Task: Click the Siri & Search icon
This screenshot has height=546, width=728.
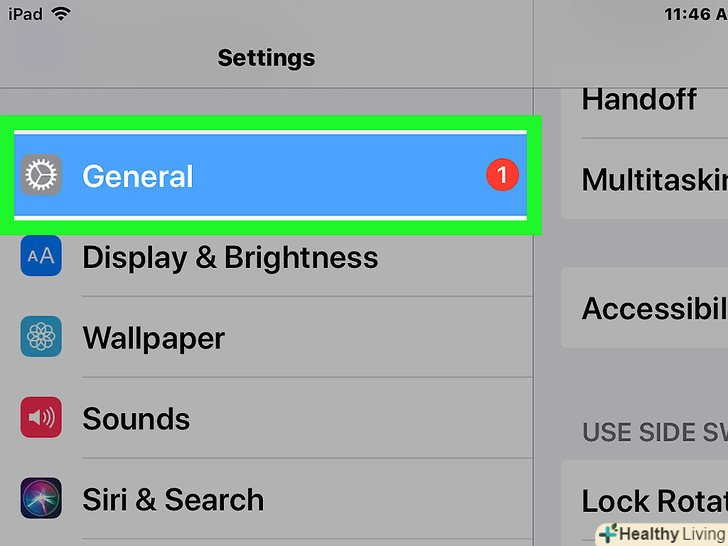Action: coord(41,499)
